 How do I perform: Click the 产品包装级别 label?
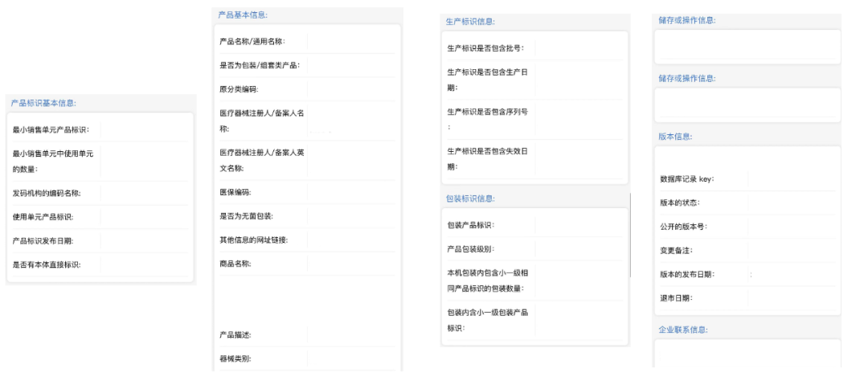(x=471, y=249)
